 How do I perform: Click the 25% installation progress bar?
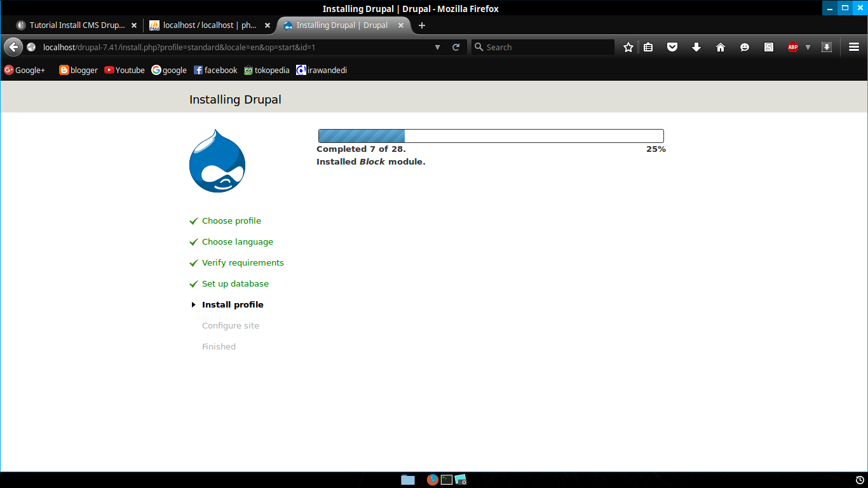[x=491, y=135]
